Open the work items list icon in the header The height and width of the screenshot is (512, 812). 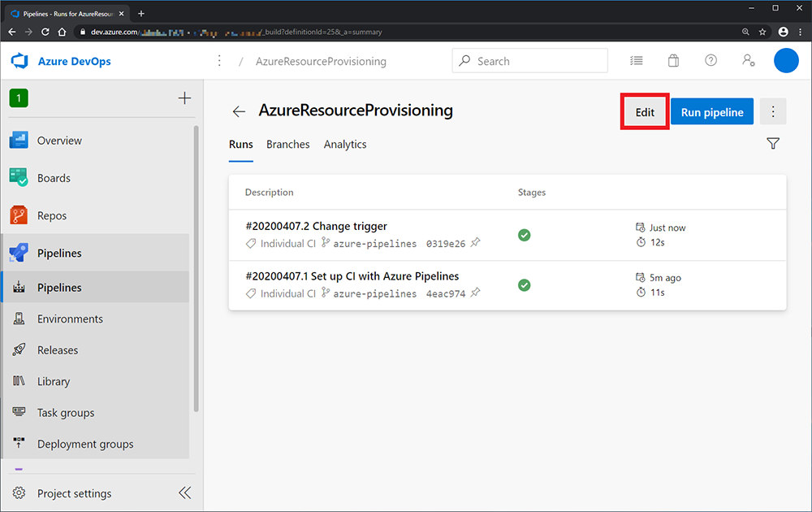click(x=637, y=61)
